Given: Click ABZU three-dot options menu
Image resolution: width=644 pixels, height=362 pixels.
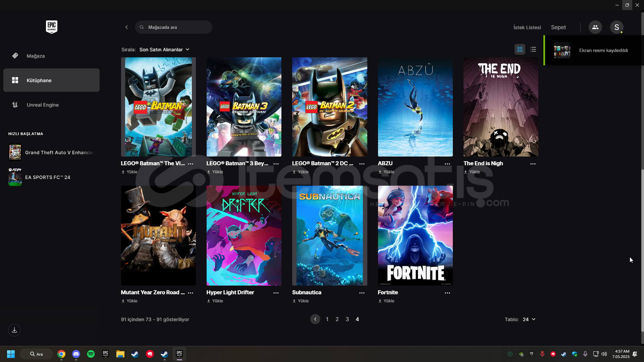Looking at the screenshot, I should coord(447,164).
